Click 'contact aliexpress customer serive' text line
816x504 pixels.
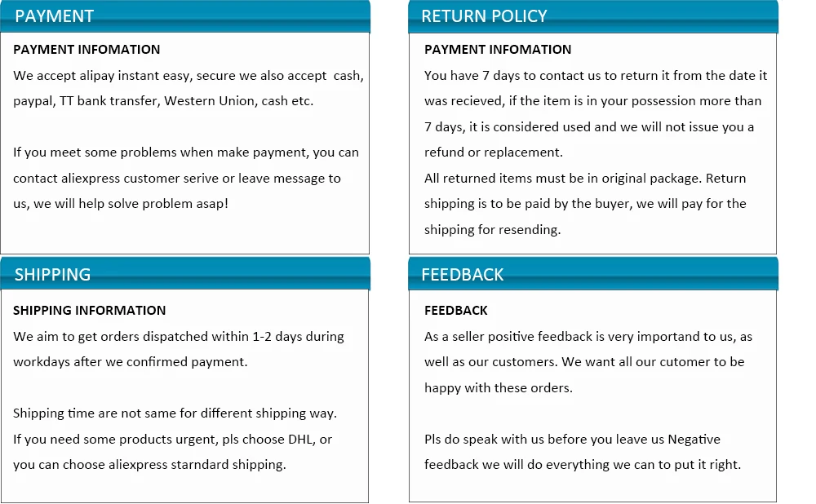tap(177, 179)
